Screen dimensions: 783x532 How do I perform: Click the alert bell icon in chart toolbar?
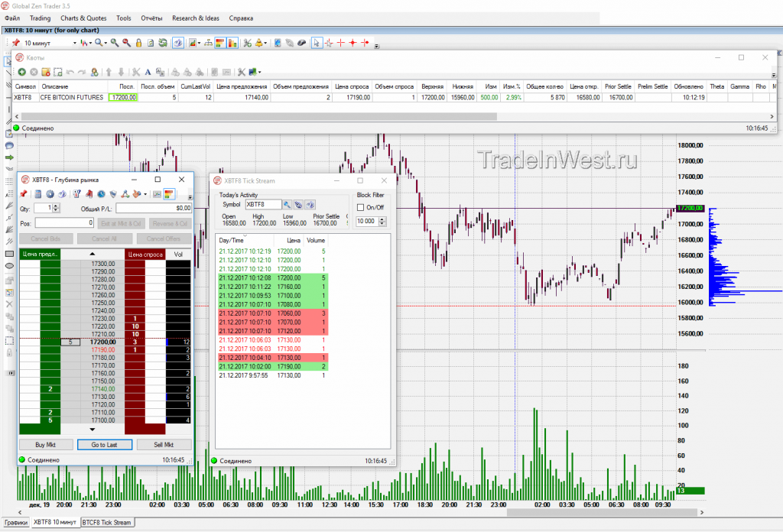[x=259, y=43]
